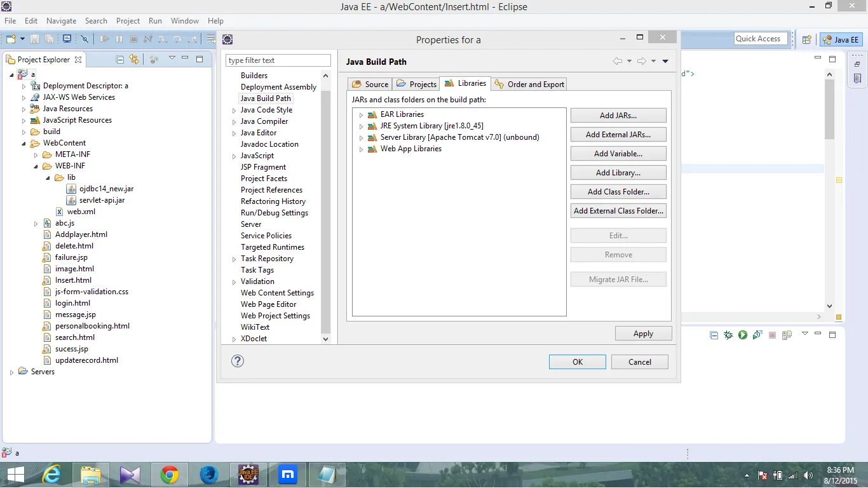Click the Cancel button
868x488 pixels.
(x=639, y=362)
